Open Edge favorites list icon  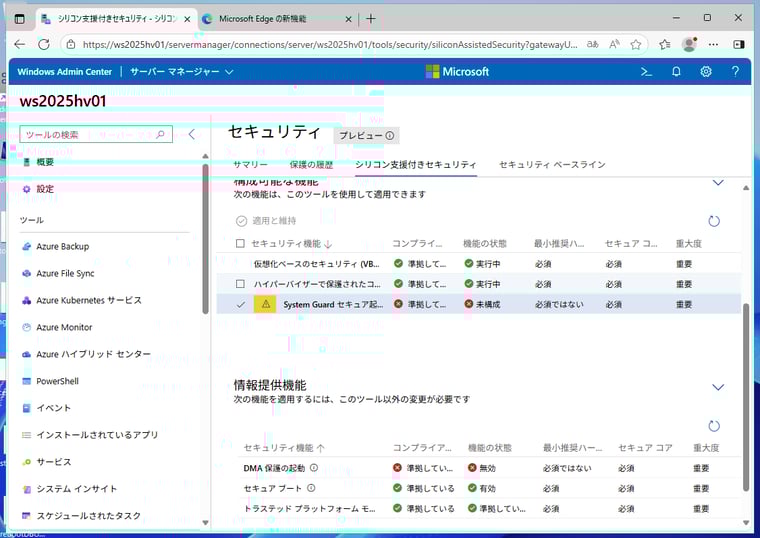pos(665,45)
